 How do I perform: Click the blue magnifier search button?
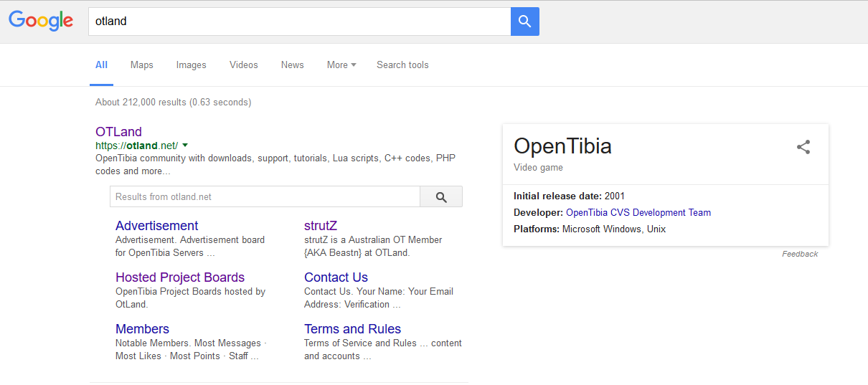(x=524, y=22)
